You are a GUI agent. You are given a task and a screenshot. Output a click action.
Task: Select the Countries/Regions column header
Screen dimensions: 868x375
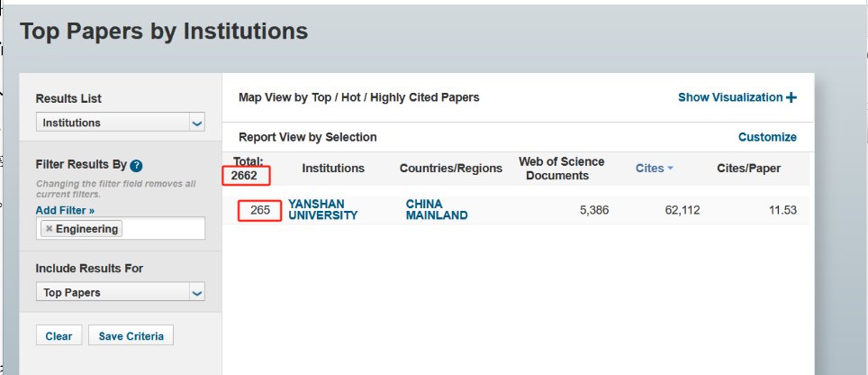(451, 169)
